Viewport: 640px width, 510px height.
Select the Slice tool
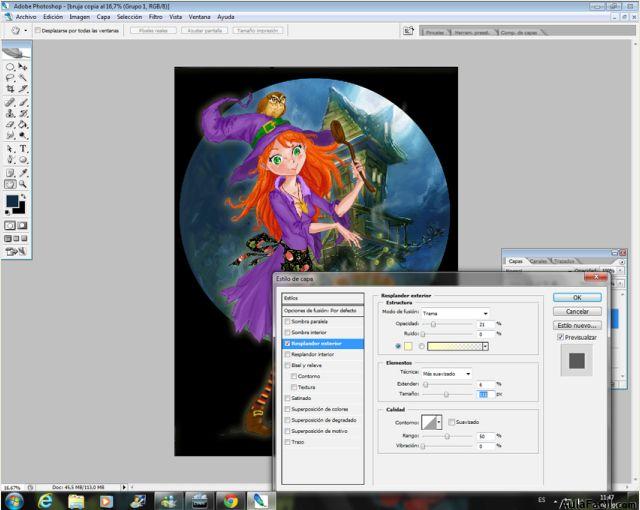pos(23,89)
